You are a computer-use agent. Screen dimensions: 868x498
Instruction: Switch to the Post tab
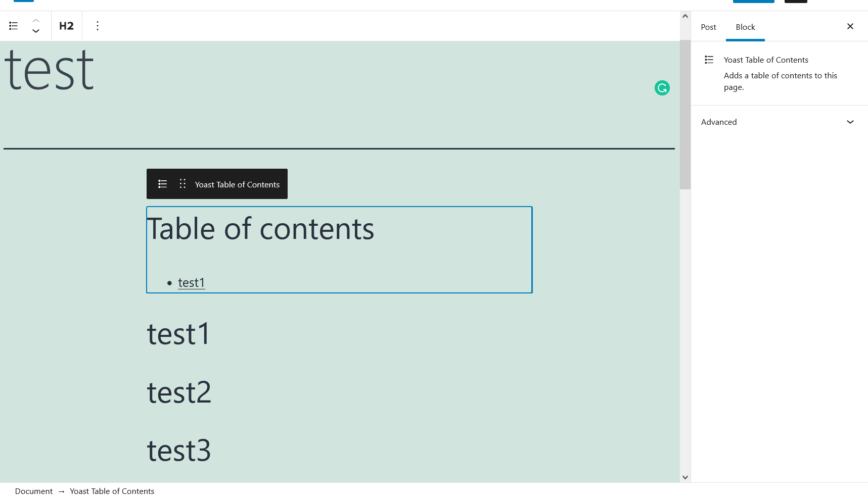click(708, 27)
